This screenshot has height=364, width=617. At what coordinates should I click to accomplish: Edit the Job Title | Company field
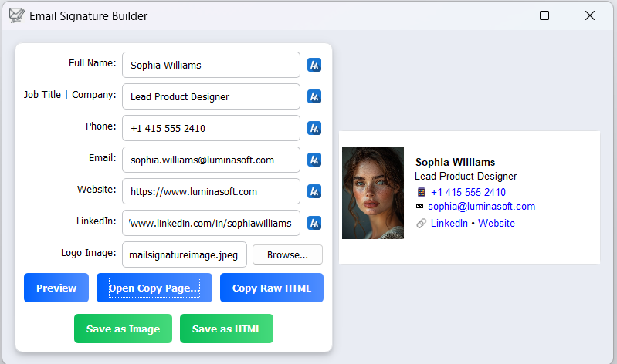tap(211, 96)
